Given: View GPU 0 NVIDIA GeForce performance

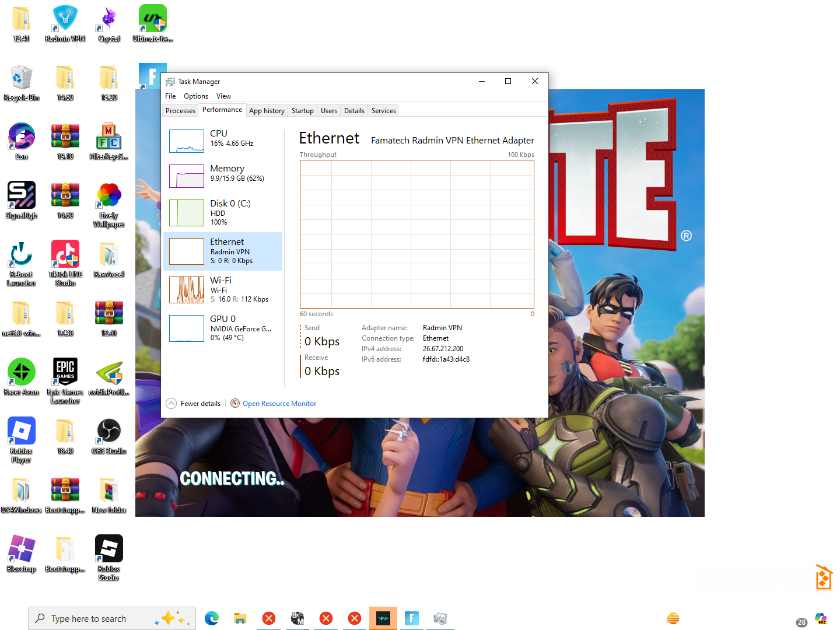Looking at the screenshot, I should tap(222, 328).
